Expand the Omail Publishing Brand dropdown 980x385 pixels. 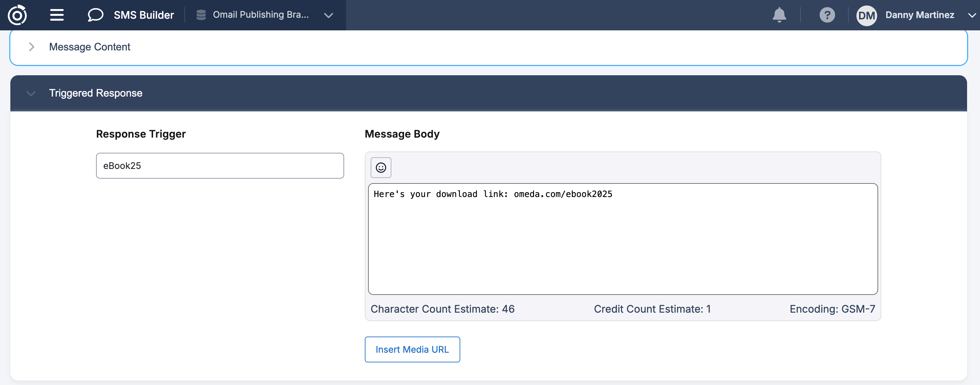tap(328, 16)
